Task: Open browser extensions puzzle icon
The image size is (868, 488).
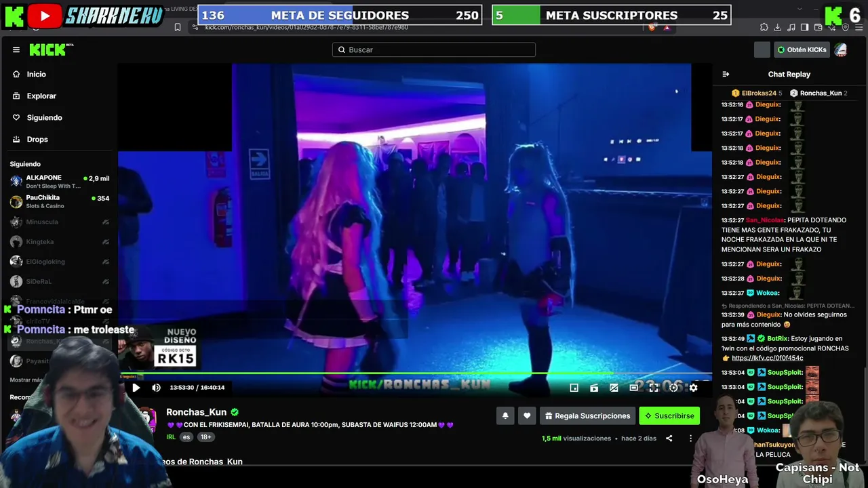Action: 764,27
